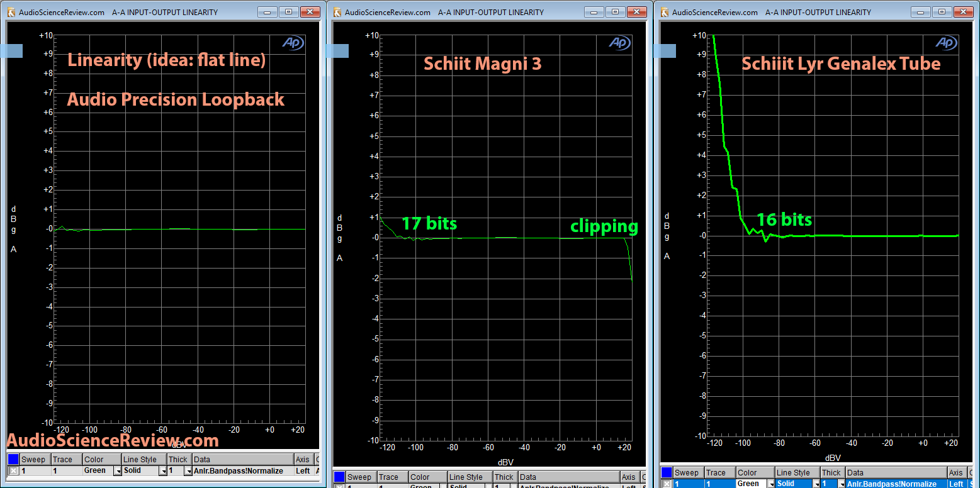Open the Solid line style dropdown in Lyr legend
The height and width of the screenshot is (488, 980).
click(x=816, y=484)
